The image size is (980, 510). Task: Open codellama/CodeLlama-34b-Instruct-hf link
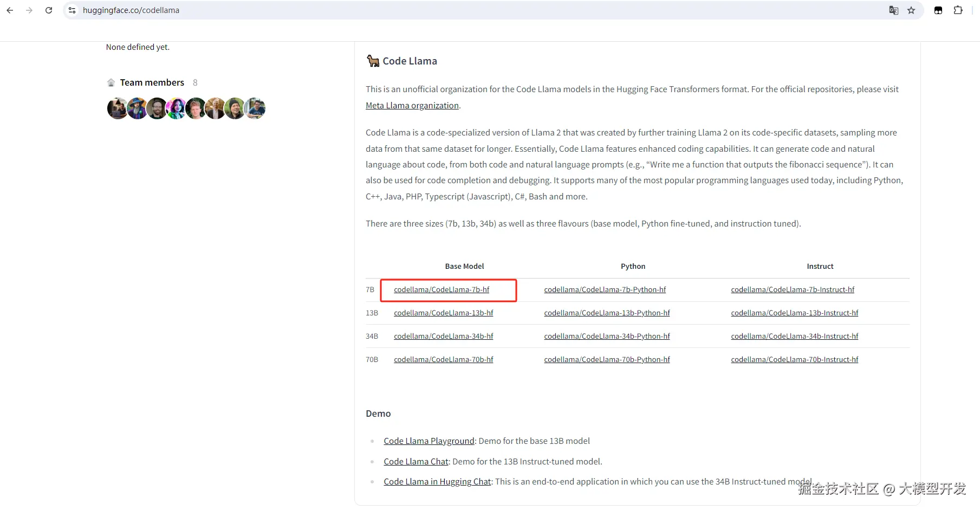[795, 337]
